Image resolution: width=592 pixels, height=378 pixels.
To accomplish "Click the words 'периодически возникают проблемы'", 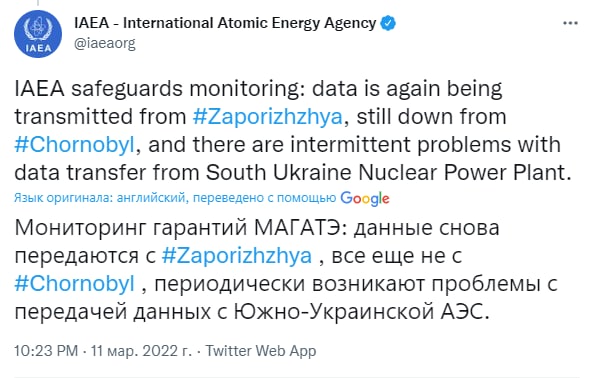I will (x=347, y=284).
